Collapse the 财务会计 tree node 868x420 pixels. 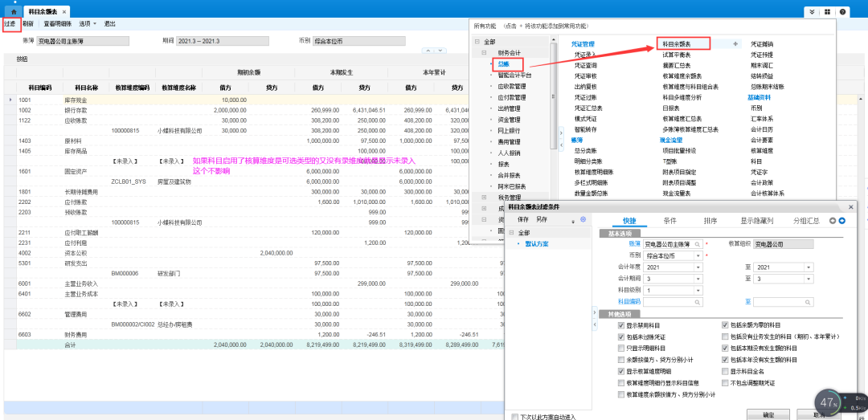(483, 52)
